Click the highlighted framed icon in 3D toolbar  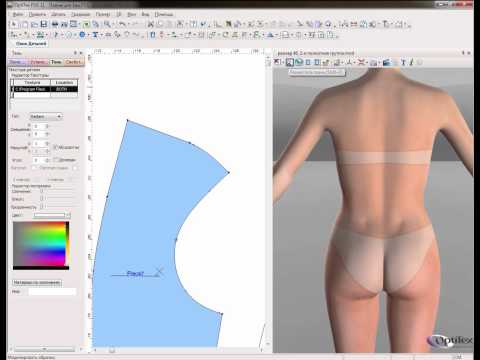[289, 62]
